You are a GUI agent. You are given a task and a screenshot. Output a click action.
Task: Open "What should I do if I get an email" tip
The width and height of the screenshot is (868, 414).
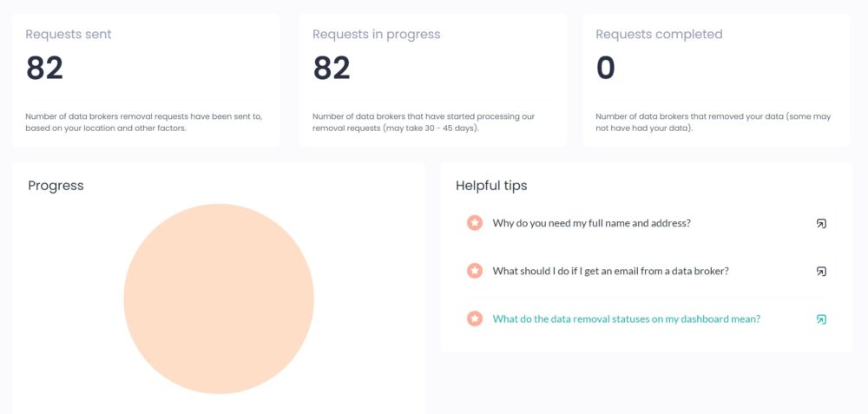[x=610, y=271]
